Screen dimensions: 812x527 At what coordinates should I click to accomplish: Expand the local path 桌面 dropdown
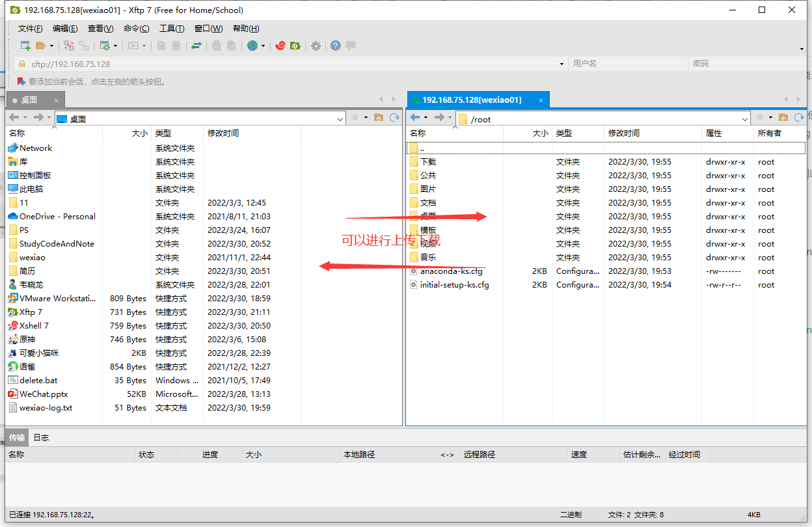pyautogui.click(x=341, y=119)
